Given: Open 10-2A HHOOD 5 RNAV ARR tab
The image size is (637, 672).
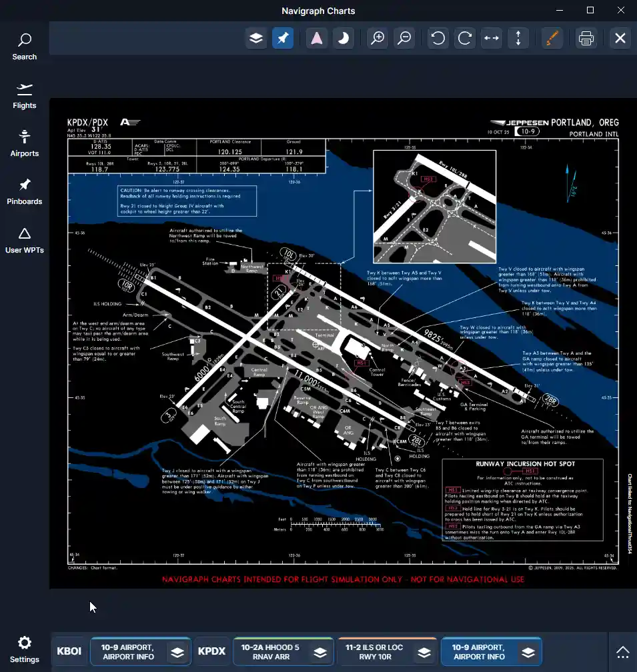Looking at the screenshot, I should pyautogui.click(x=271, y=652).
